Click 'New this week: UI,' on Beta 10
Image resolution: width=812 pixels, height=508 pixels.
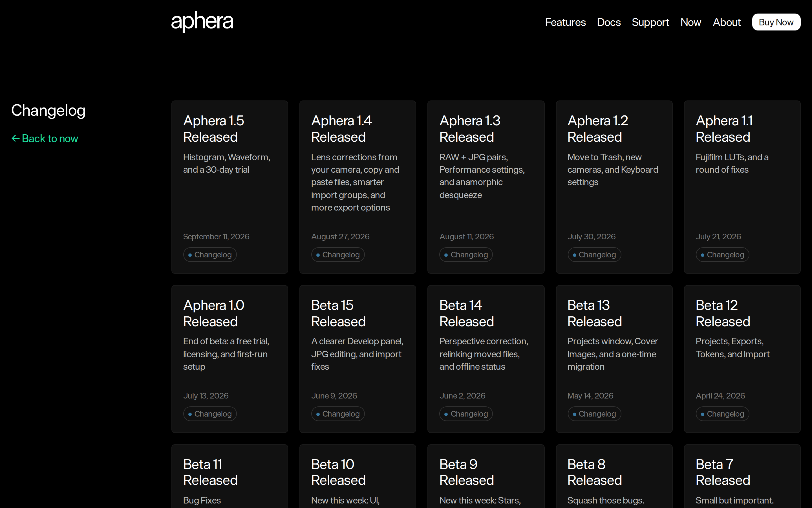345,500
